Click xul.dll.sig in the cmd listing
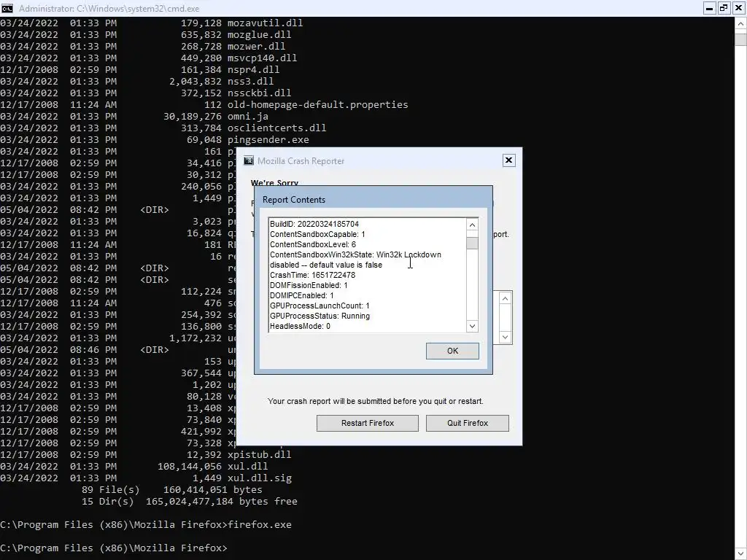Screen dimensions: 747x560 coord(260,478)
